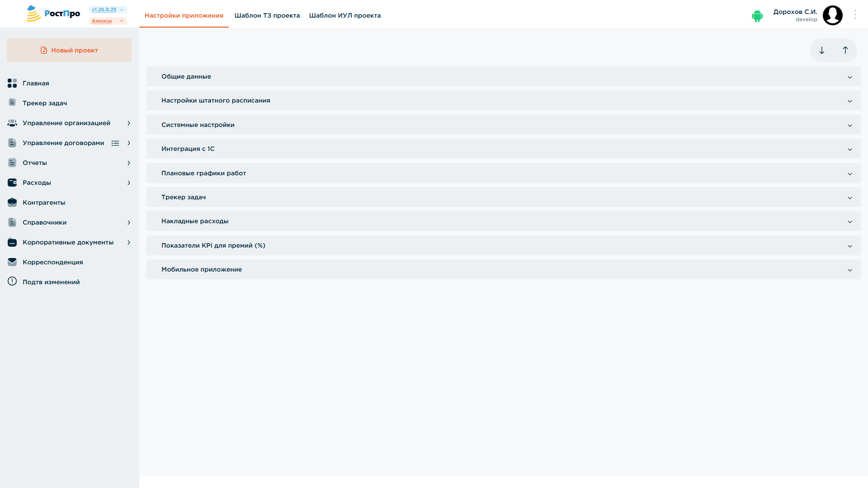
Task: Click the Интеграция с 1С section title
Action: [188, 149]
